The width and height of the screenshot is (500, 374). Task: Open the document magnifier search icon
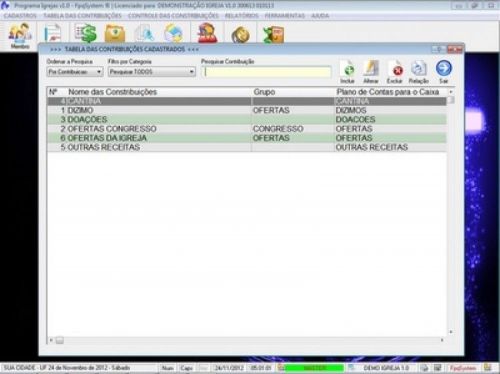144,33
